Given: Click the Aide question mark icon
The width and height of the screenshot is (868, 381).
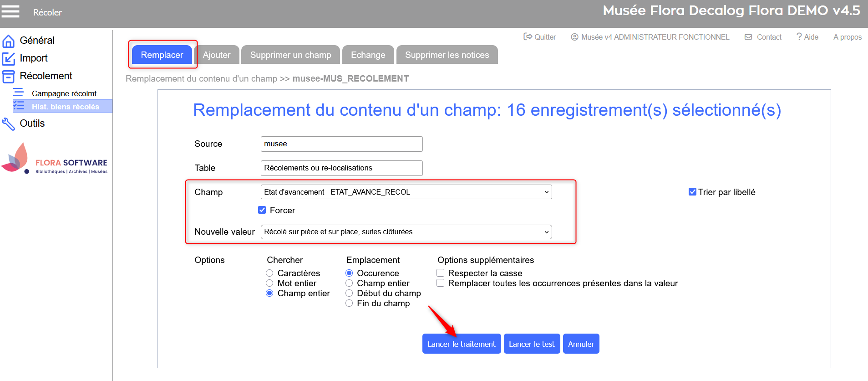Looking at the screenshot, I should [x=799, y=36].
